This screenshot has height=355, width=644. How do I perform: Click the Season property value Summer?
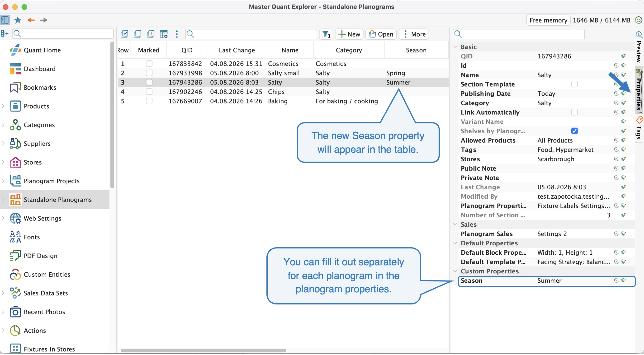(549, 281)
